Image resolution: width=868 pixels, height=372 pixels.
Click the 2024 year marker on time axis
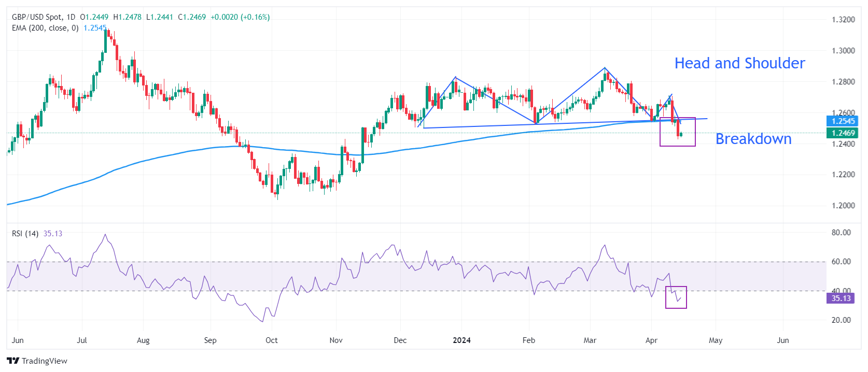pyautogui.click(x=461, y=340)
